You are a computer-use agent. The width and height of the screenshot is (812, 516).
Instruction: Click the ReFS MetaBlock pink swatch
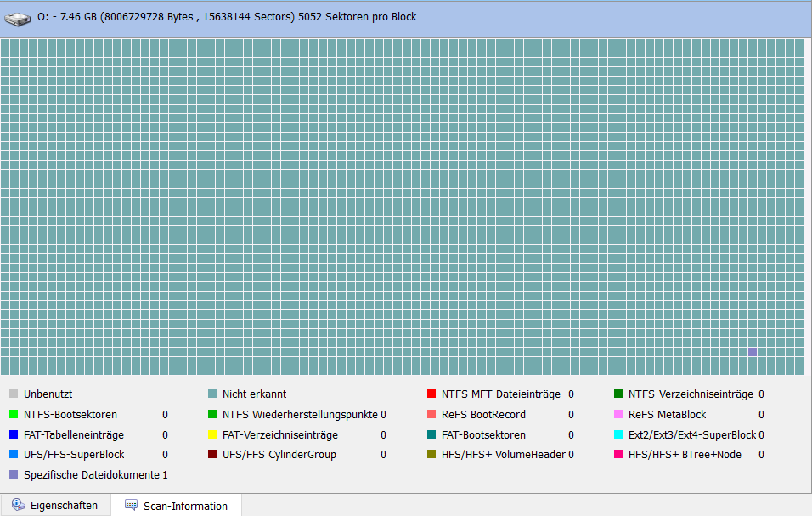coord(617,414)
